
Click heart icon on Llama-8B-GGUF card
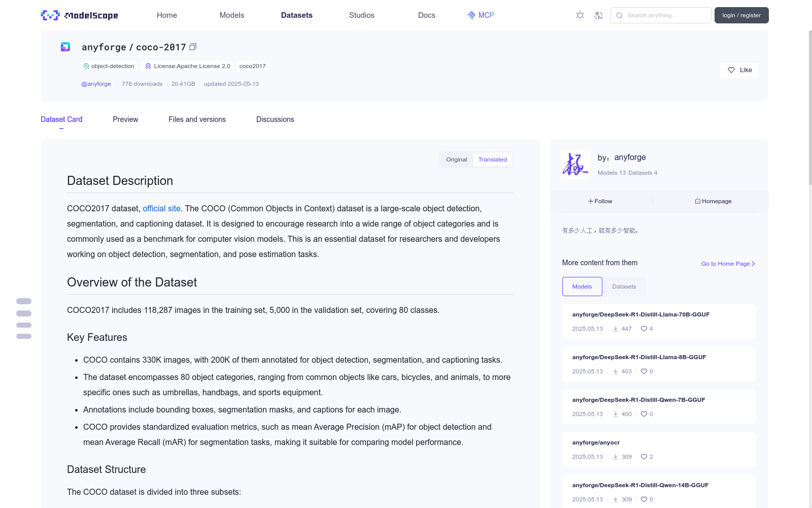(644, 371)
